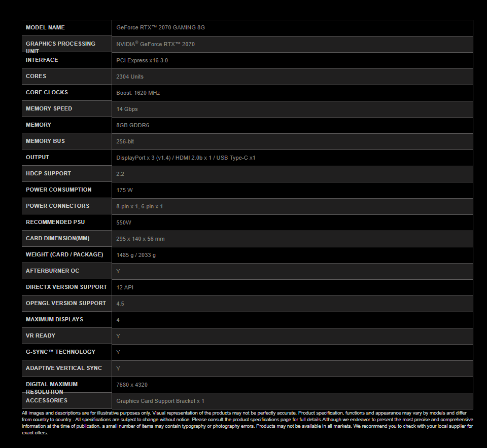Click the '14 Gbps' value

click(127, 109)
